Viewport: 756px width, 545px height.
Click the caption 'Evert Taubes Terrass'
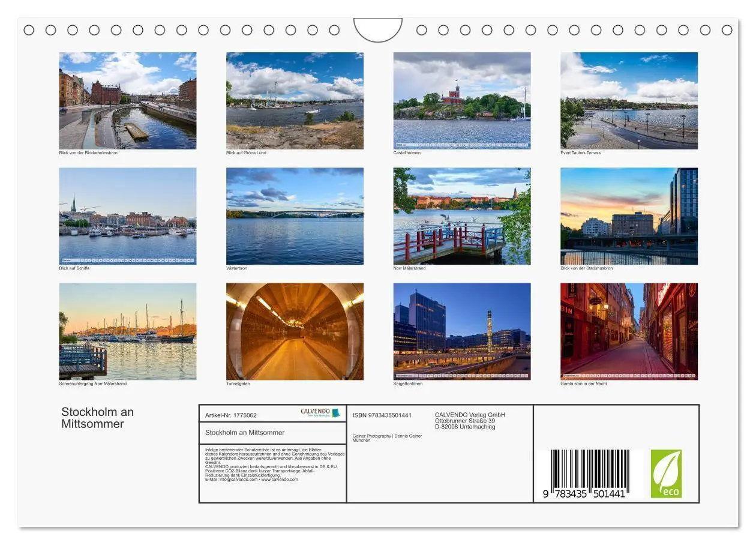pos(580,153)
